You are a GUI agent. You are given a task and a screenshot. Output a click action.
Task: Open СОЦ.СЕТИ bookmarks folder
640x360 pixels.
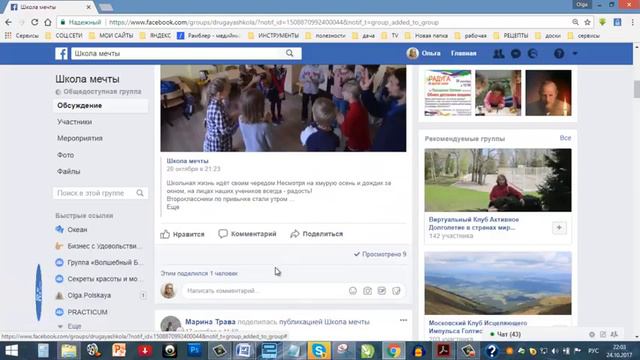(64, 36)
